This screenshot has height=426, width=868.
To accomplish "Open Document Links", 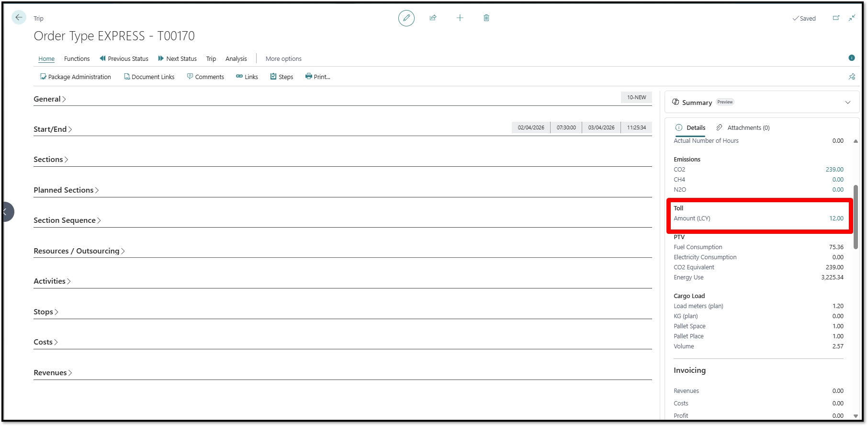I will click(x=149, y=77).
